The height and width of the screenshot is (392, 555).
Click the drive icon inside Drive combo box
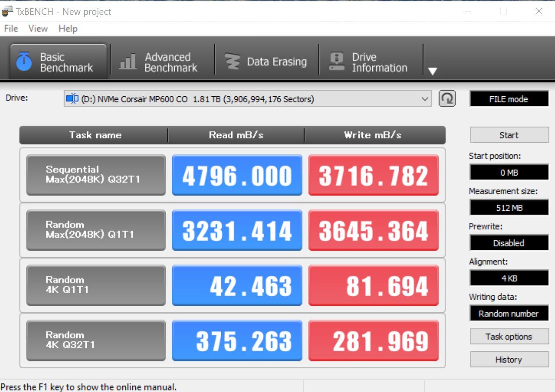pos(72,99)
